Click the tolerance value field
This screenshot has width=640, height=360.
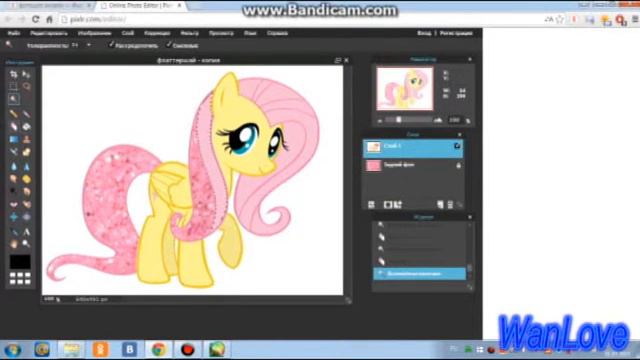(76, 45)
